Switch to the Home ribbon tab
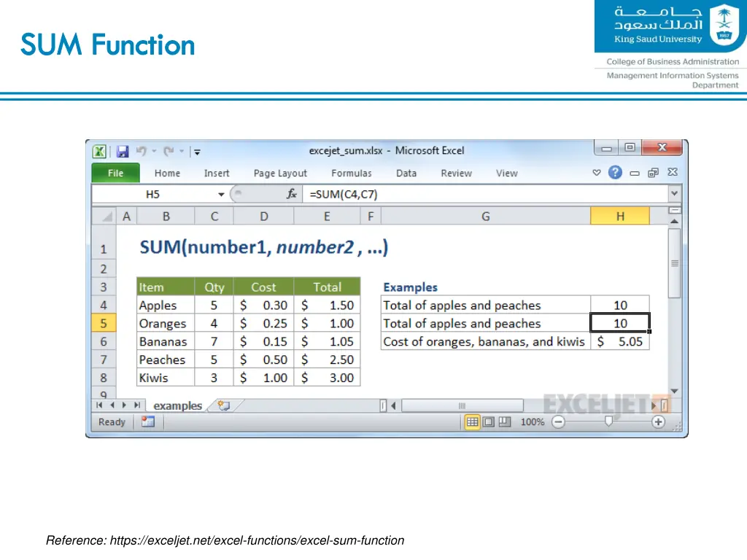747x560 pixels. (x=167, y=174)
